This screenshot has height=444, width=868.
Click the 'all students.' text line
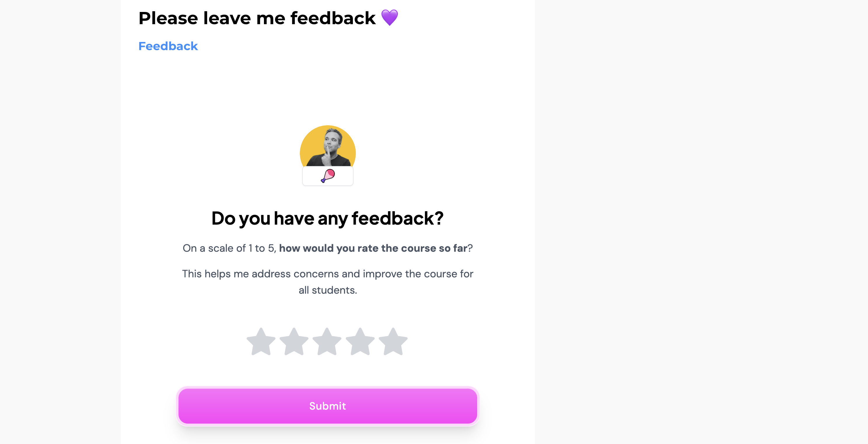click(x=328, y=290)
